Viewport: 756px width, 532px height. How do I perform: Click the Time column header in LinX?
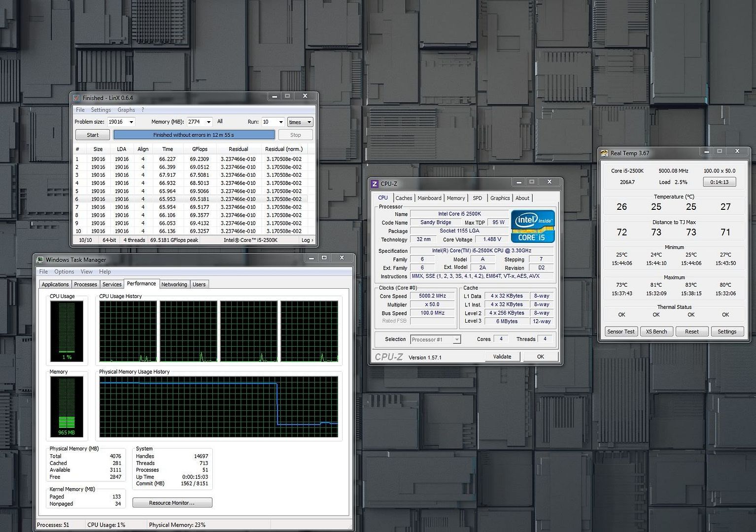[168, 149]
